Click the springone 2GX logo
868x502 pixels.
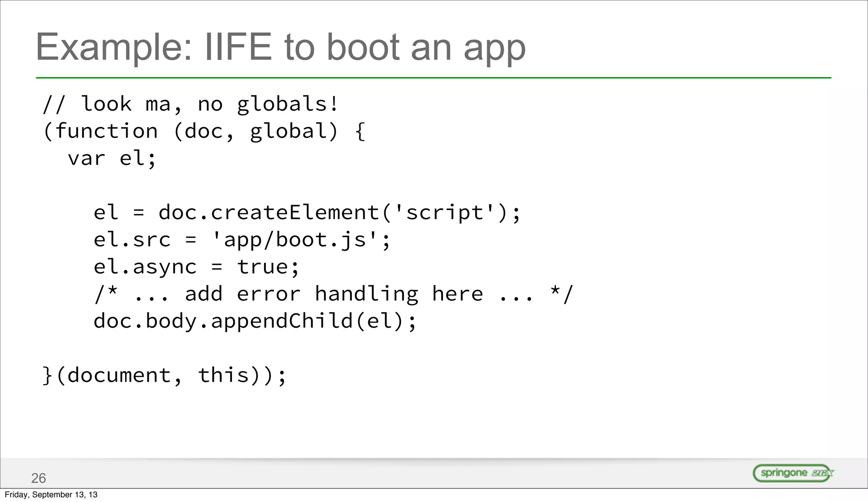(793, 473)
